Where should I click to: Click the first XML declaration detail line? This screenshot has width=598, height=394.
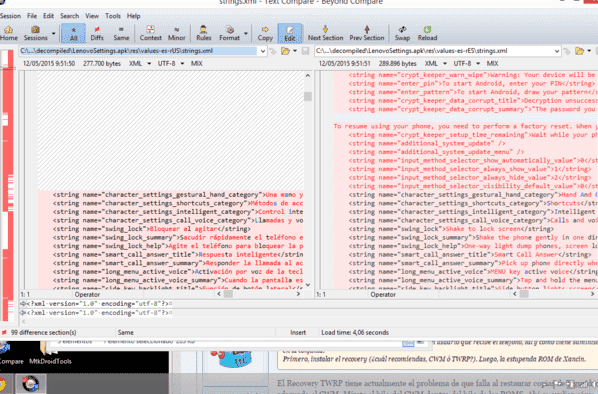tap(97, 304)
